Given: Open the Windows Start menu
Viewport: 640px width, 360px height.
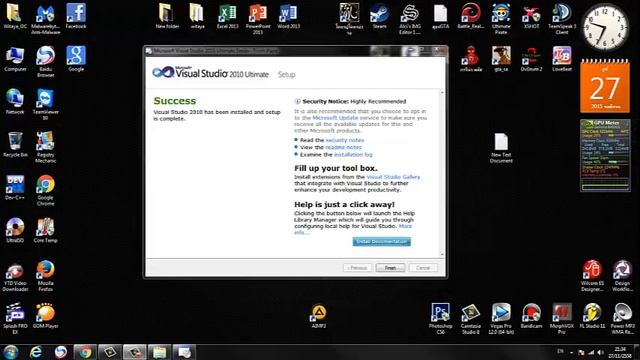Looking at the screenshot, I should click(x=11, y=352).
